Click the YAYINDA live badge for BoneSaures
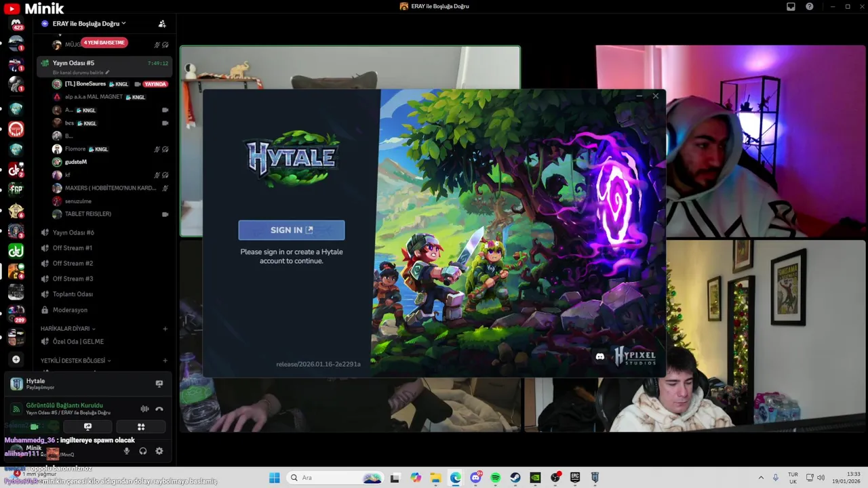 coord(155,84)
